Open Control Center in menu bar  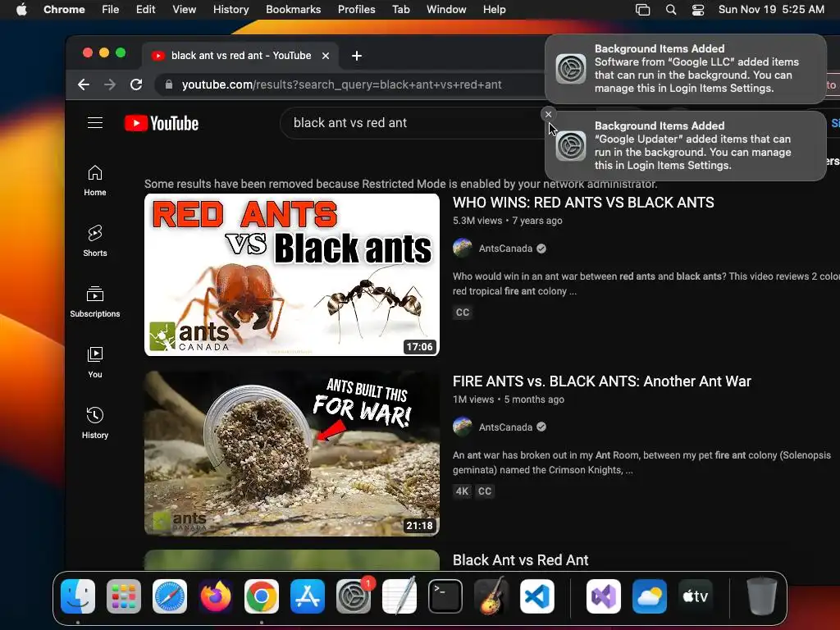(697, 10)
